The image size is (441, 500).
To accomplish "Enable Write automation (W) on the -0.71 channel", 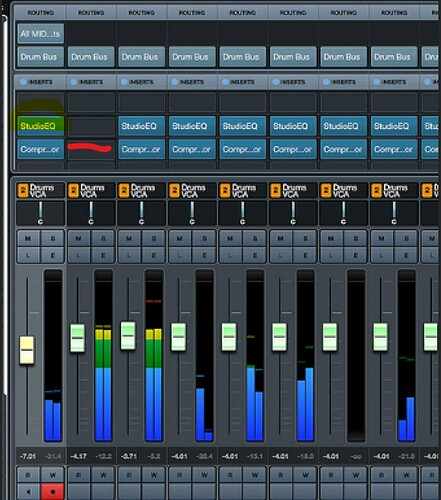I will (153, 475).
